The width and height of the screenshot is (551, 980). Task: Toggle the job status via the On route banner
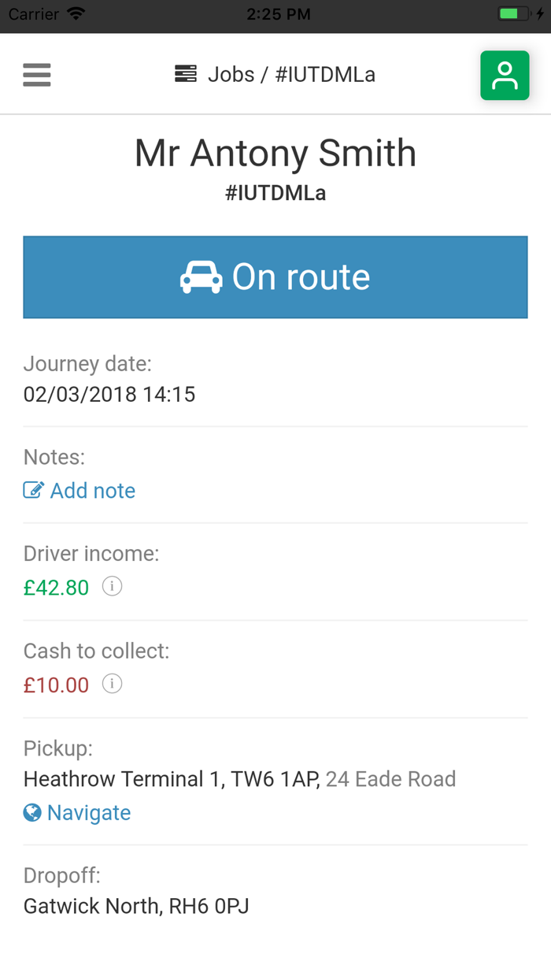(x=275, y=277)
